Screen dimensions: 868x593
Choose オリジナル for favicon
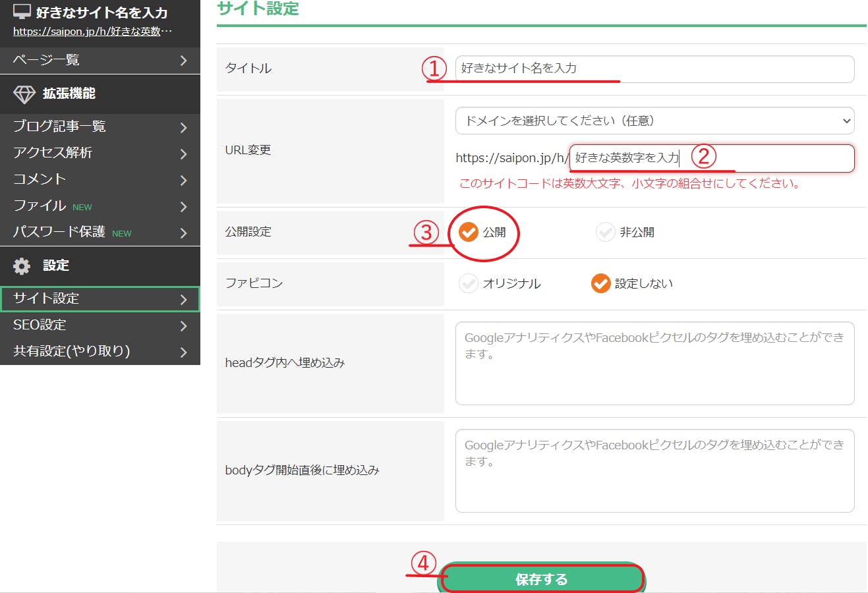point(469,283)
